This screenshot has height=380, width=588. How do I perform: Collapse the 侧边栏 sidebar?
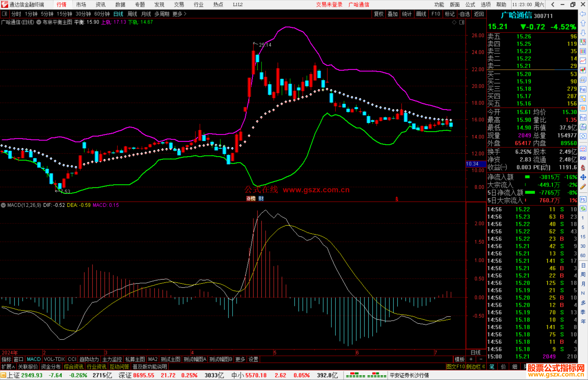475,367
